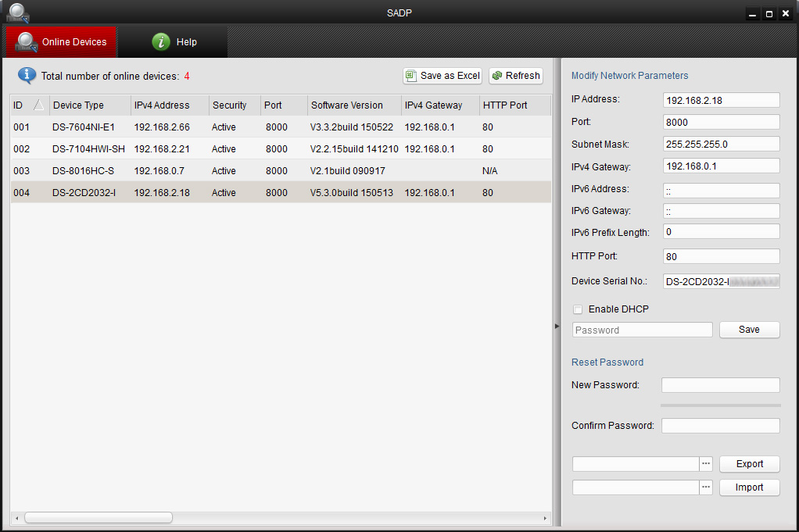Image resolution: width=799 pixels, height=532 pixels.
Task: Sort by HTTP Port column
Action: point(515,105)
